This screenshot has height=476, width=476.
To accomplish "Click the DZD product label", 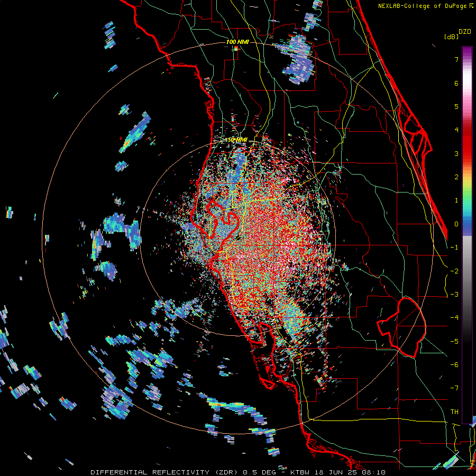I will (x=464, y=32).
